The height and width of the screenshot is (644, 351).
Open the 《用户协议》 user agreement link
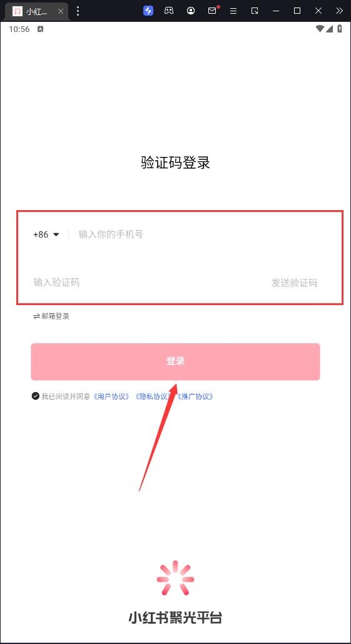[111, 396]
